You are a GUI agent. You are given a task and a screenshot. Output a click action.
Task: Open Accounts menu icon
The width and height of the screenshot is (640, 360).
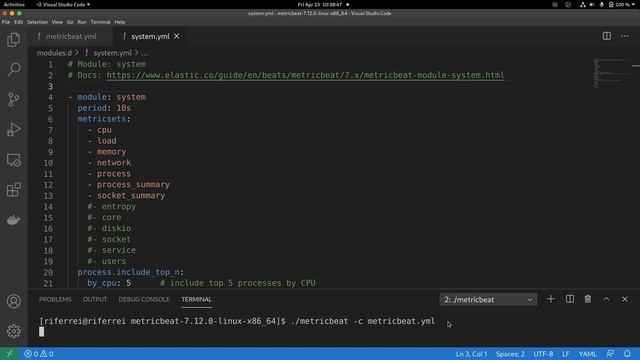[13, 301]
